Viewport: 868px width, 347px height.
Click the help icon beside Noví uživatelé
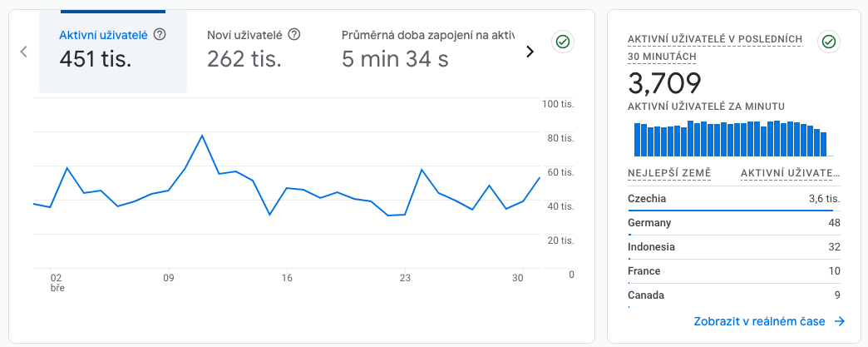pyautogui.click(x=294, y=35)
